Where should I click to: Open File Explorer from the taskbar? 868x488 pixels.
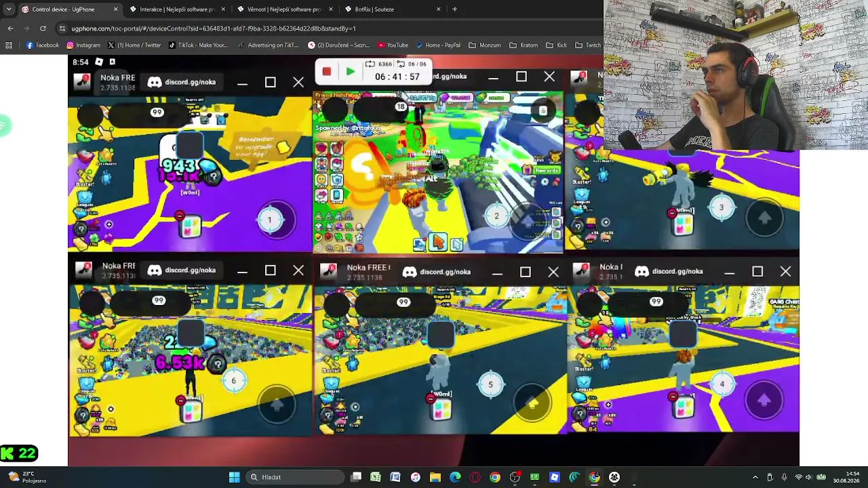point(435,477)
